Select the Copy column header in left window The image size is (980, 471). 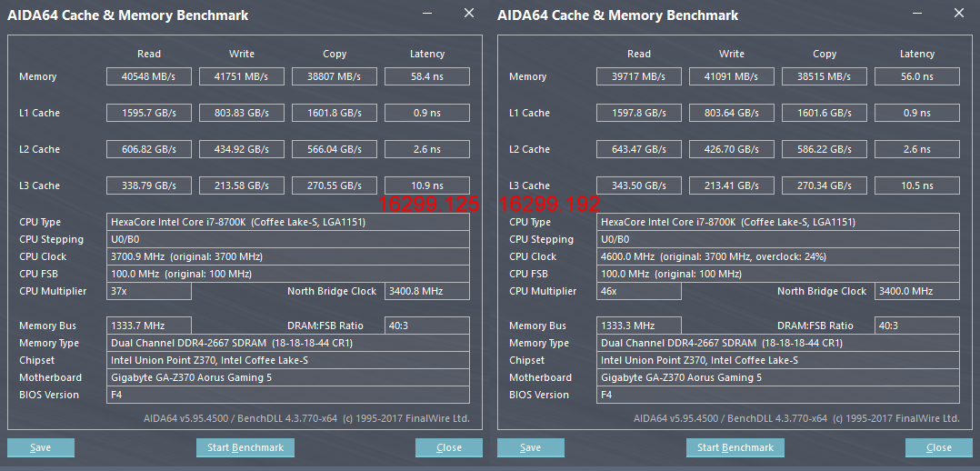tap(335, 54)
